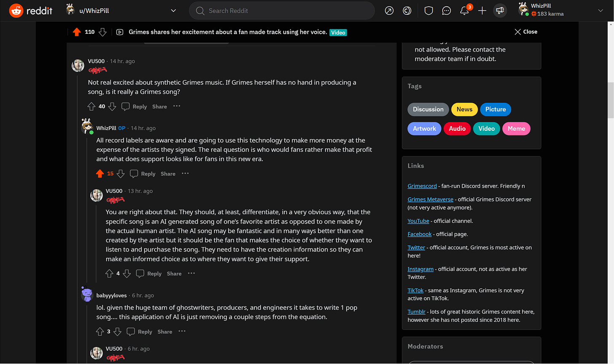Downvote babyyyloves' comment with 3 points
The image size is (614, 364).
[x=118, y=332]
